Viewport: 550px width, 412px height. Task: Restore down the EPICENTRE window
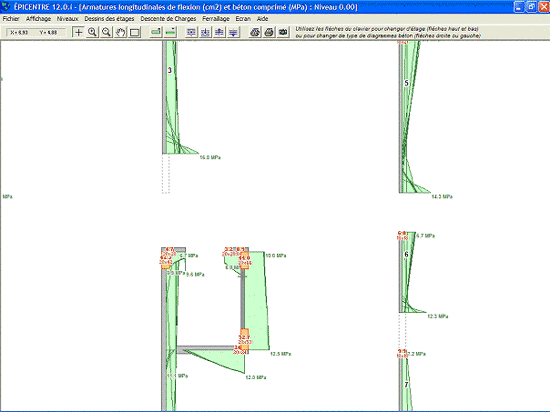(531, 7)
